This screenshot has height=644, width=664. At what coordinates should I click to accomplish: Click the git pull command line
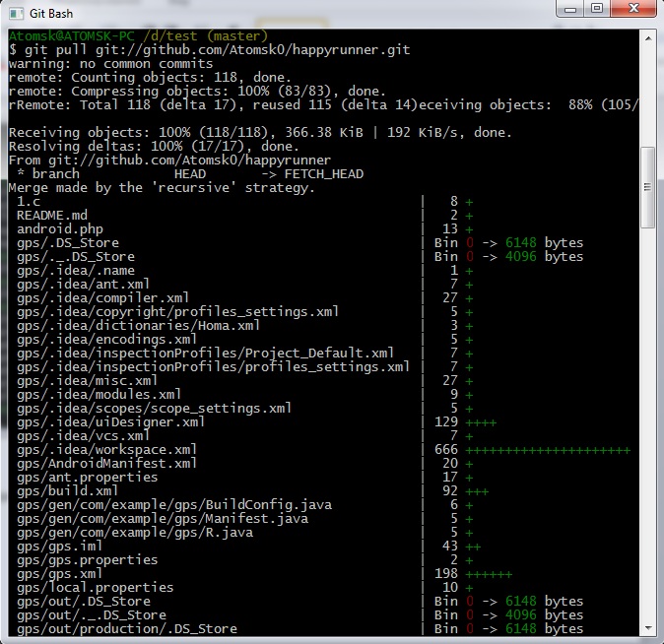tap(210, 50)
